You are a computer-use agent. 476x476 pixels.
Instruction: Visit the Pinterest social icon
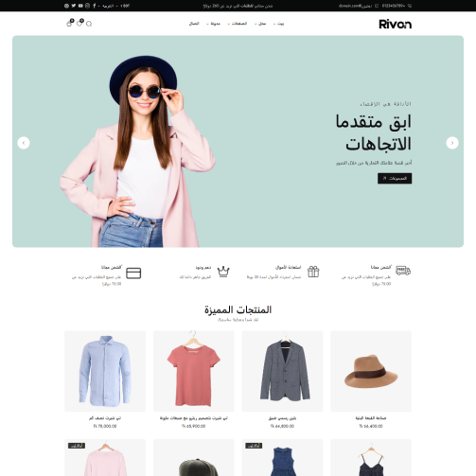[x=66, y=6]
